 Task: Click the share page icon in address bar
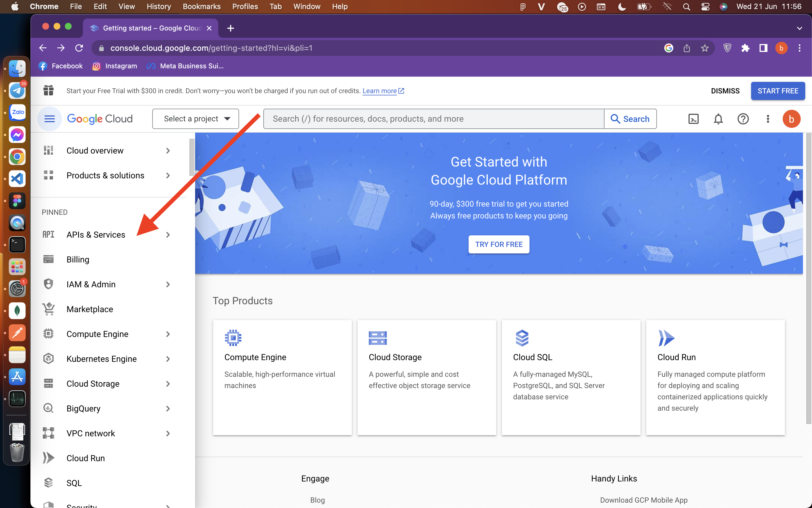click(x=687, y=48)
